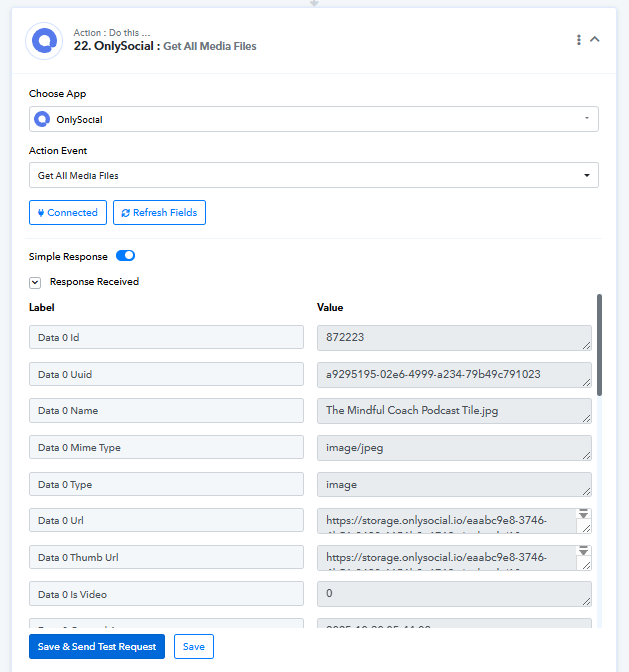Select the Data 0 Name label field
The image size is (629, 672).
click(x=166, y=411)
